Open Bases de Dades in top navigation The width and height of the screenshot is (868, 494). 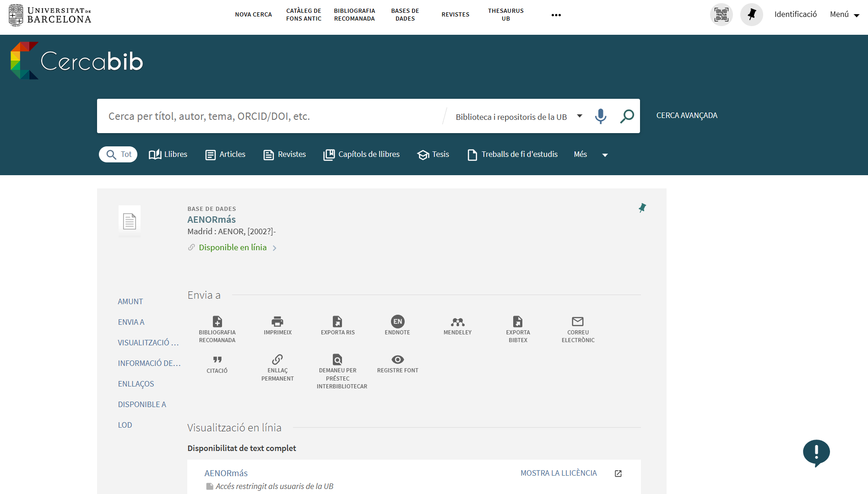click(x=405, y=15)
